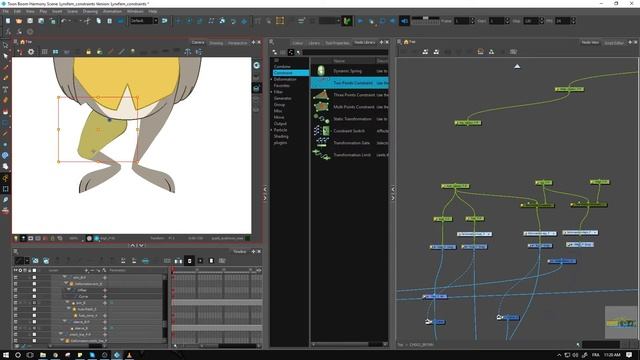This screenshot has height=360, width=640.
Task: Collapse the top timeline layer arrow
Action: (x=64, y=277)
